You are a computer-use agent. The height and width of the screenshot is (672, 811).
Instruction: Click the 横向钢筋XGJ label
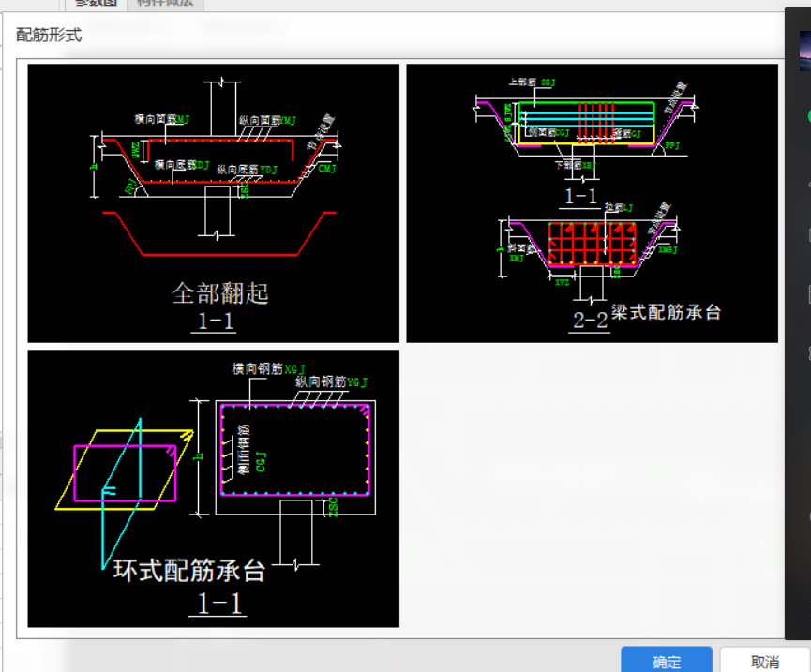click(268, 369)
